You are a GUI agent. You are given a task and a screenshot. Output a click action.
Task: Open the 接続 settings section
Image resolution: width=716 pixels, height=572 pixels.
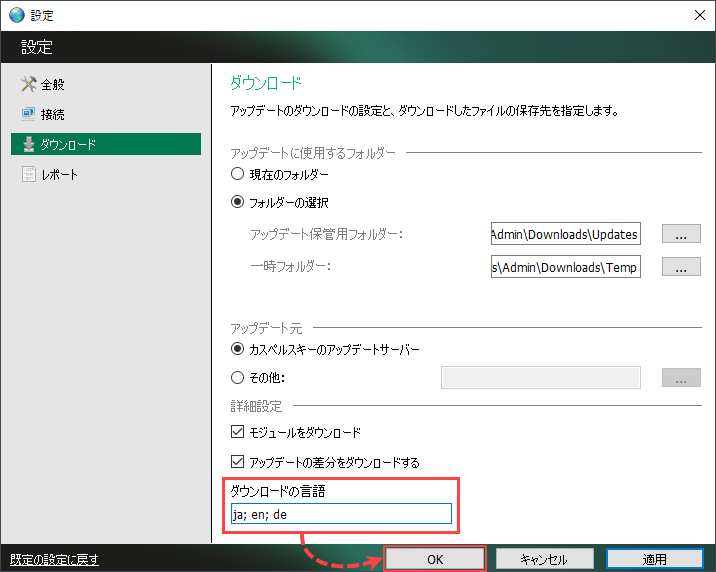coord(106,114)
